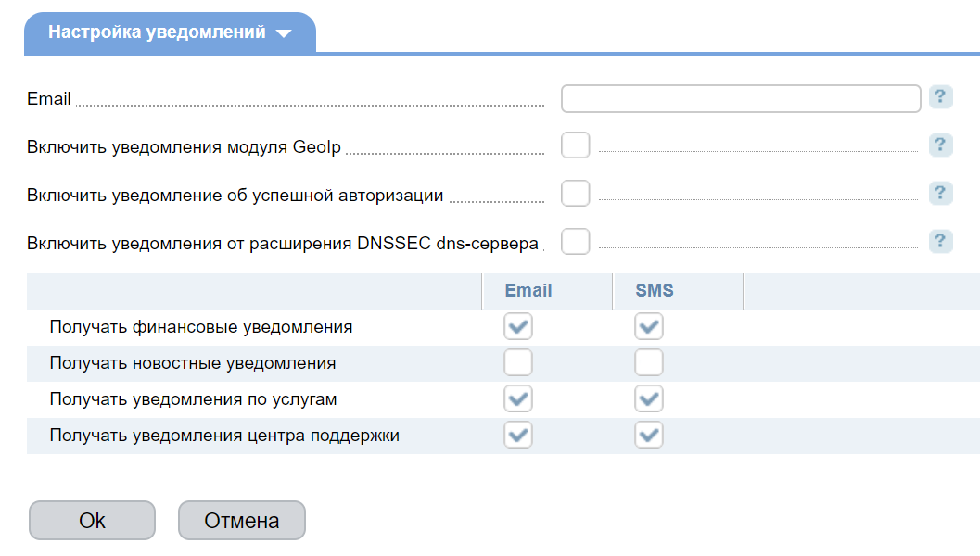The width and height of the screenshot is (980, 556).
Task: Enable DNSSEC dns-server extension notifications
Action: coord(576,242)
